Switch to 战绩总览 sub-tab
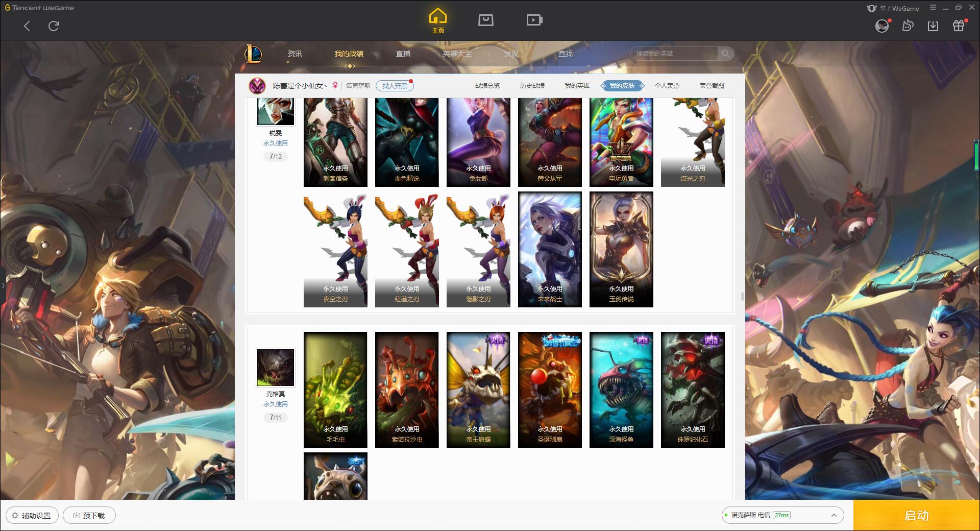The image size is (980, 531). [x=487, y=86]
